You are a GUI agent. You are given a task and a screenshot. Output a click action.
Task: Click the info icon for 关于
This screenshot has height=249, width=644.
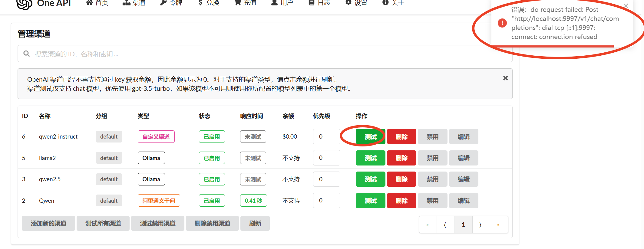(x=385, y=3)
